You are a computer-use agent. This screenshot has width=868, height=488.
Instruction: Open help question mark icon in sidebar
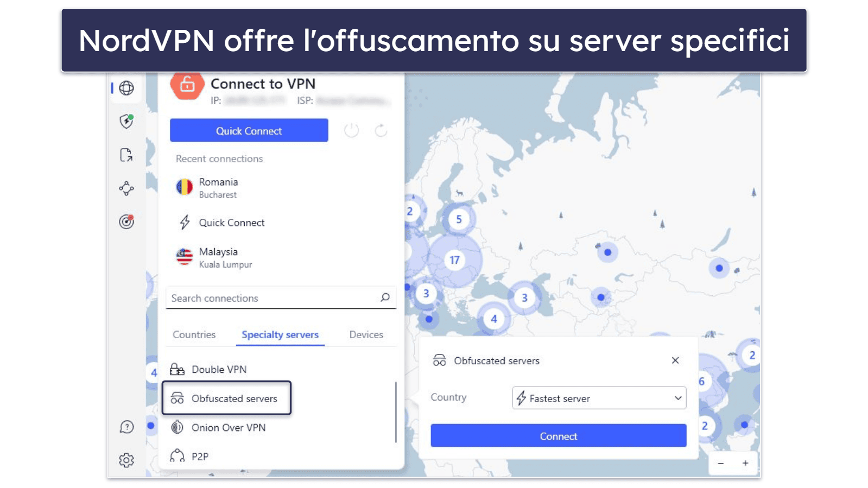[126, 427]
